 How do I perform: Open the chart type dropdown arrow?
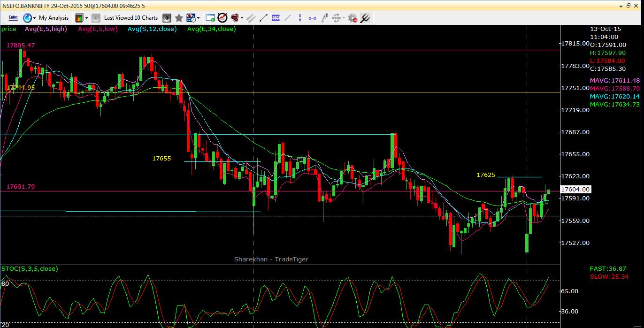click(86, 18)
